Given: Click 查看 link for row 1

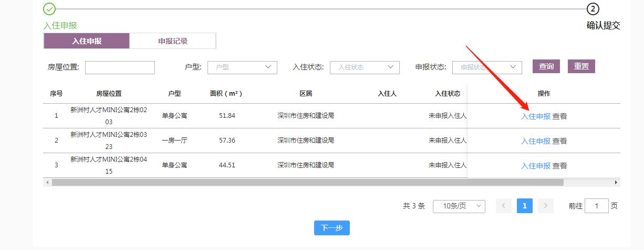Looking at the screenshot, I should [559, 116].
